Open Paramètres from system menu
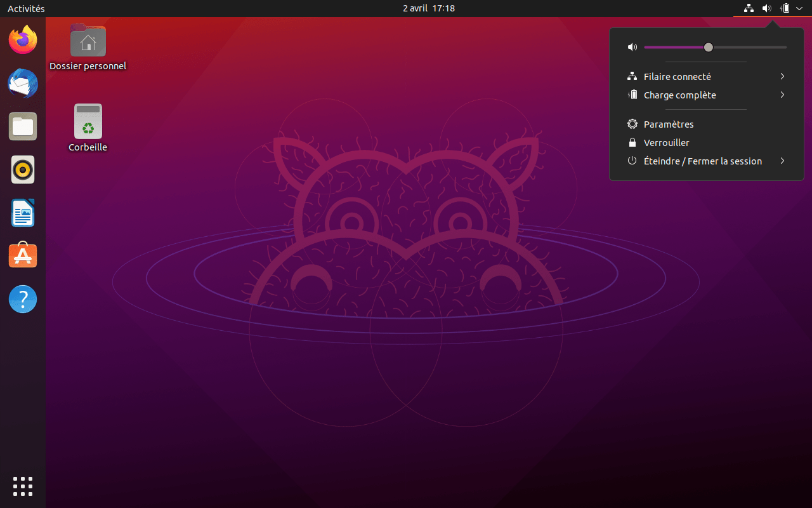 pyautogui.click(x=669, y=124)
